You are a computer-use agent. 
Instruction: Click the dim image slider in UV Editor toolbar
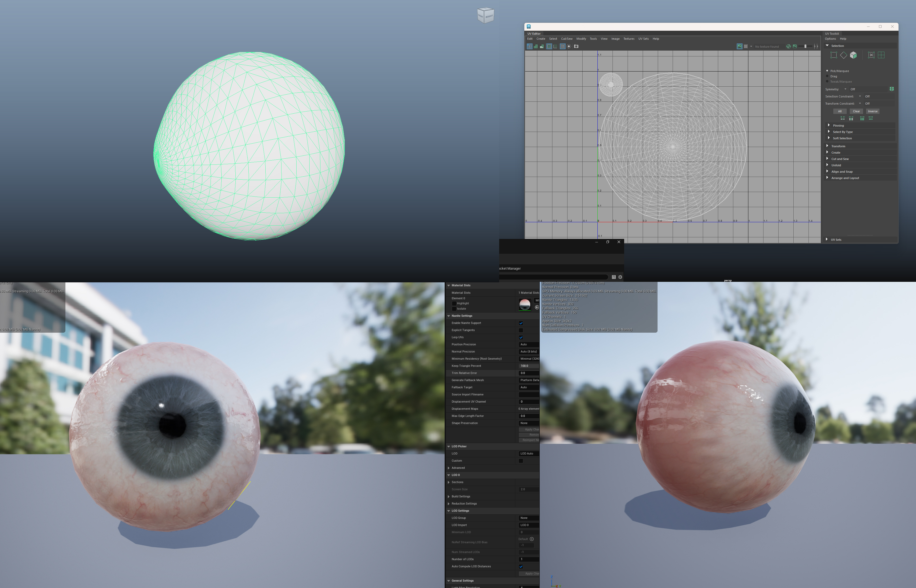805,46
